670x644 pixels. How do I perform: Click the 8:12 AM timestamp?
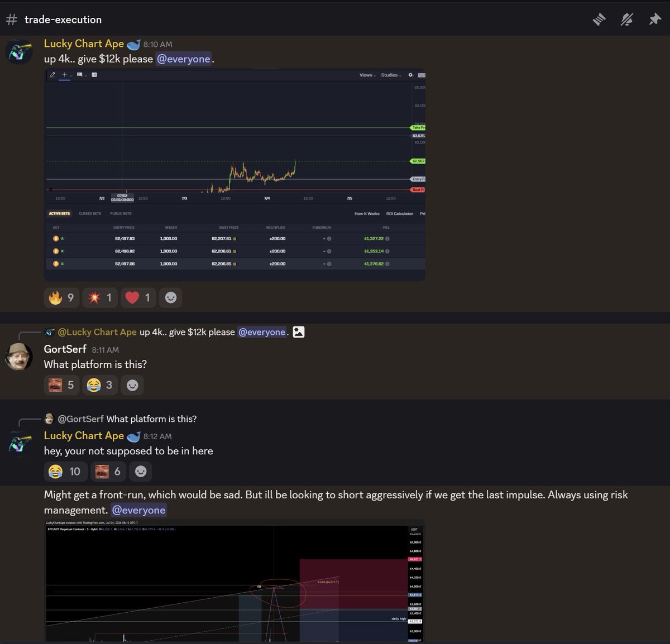(x=157, y=436)
